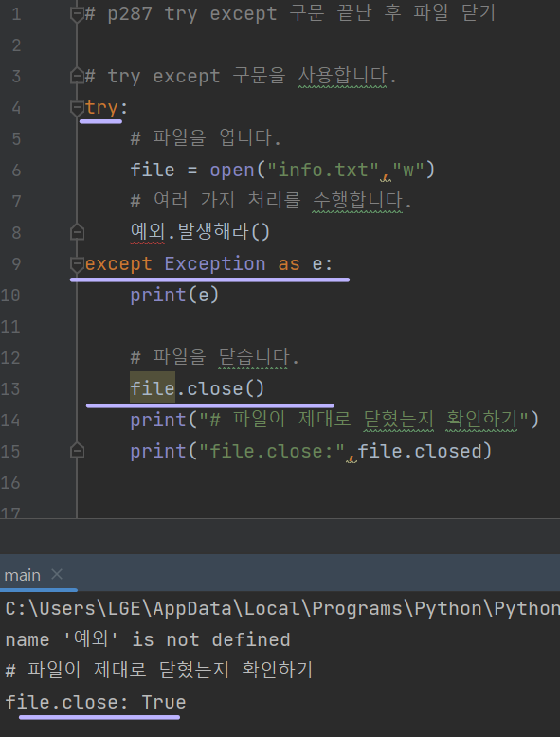Click the '# 파일을 엽니다.' comment

pos(206,138)
